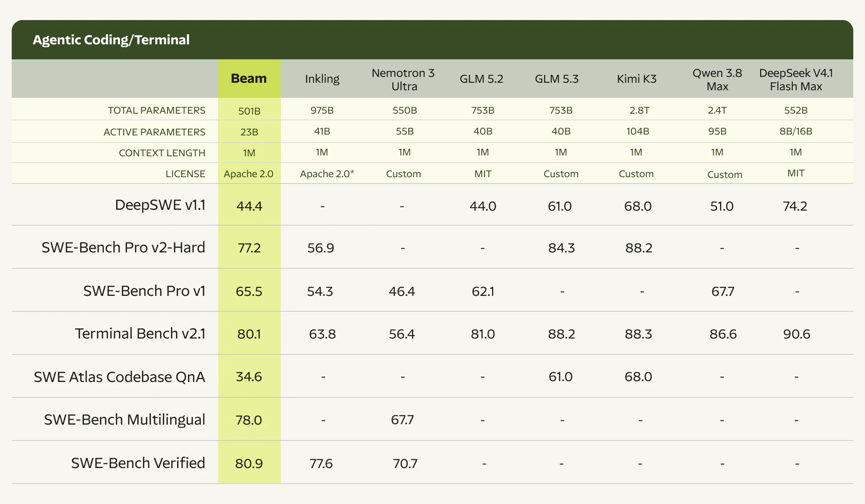Click the DeepSWE v1.1 benchmark label

coord(160,205)
